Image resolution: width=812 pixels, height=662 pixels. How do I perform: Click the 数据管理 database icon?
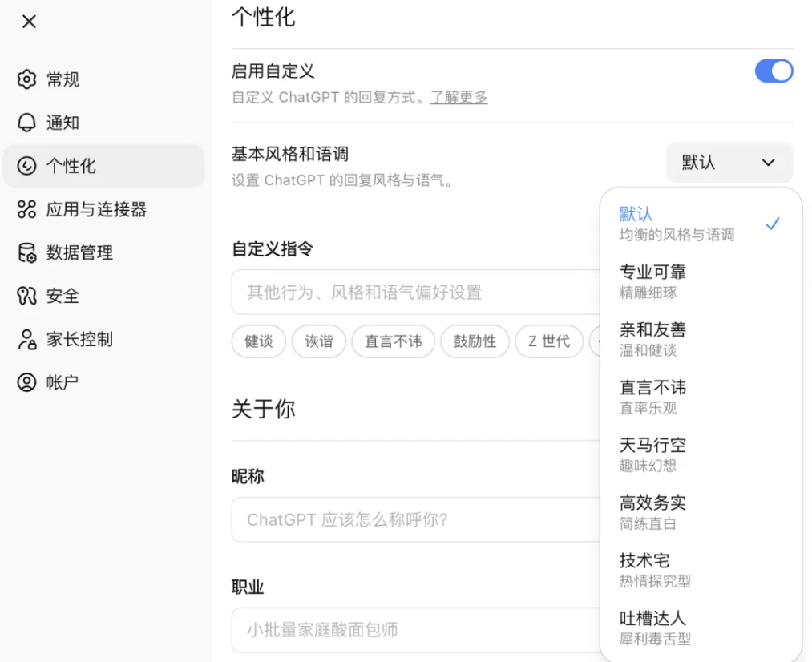(27, 252)
